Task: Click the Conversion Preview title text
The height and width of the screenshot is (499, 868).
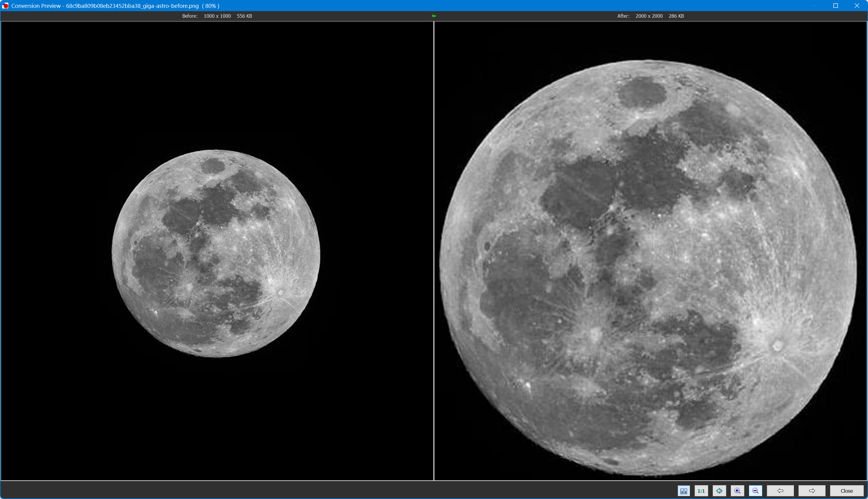Action: (x=36, y=5)
